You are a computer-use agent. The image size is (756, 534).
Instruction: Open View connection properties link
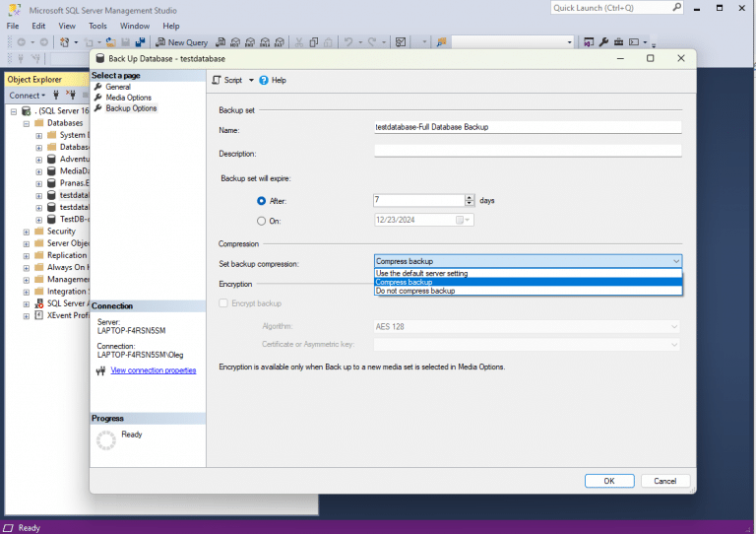(154, 370)
